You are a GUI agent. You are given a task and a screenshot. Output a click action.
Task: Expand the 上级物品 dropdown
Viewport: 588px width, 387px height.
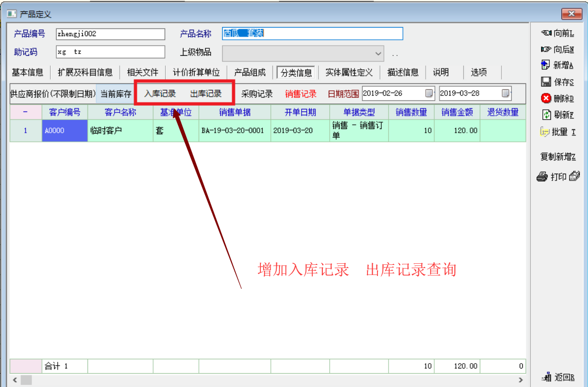[379, 53]
